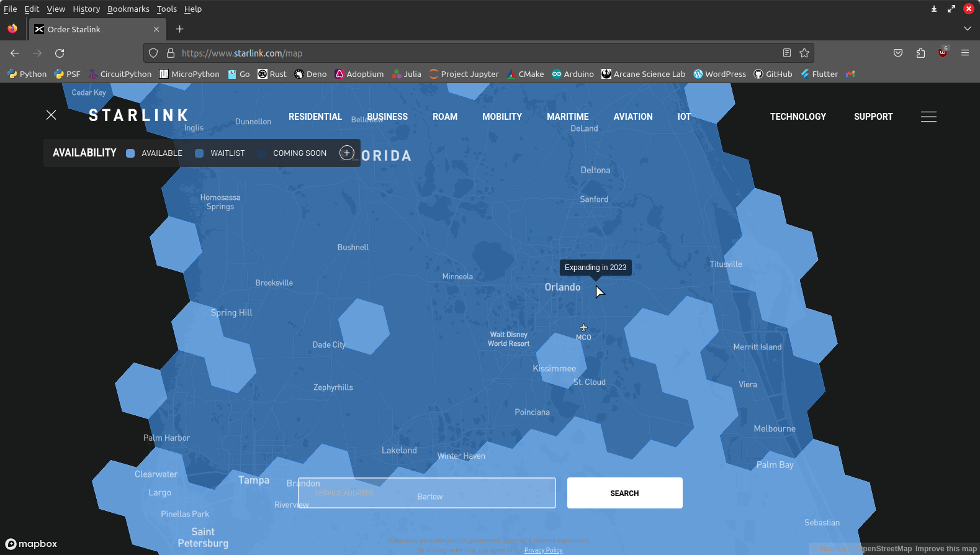The width and height of the screenshot is (980, 555).
Task: Open the Julia bookmark
Action: (x=407, y=74)
